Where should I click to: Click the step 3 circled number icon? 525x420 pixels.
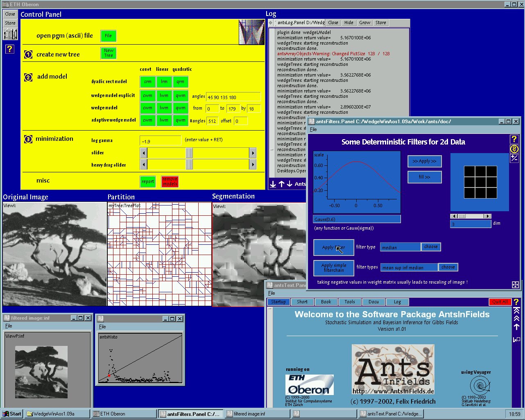[28, 139]
